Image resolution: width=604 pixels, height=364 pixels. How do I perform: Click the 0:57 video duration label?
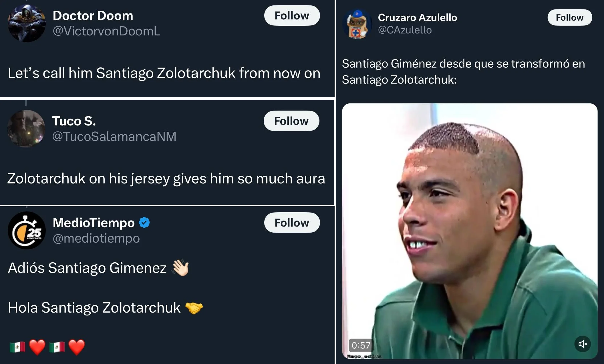pos(361,345)
